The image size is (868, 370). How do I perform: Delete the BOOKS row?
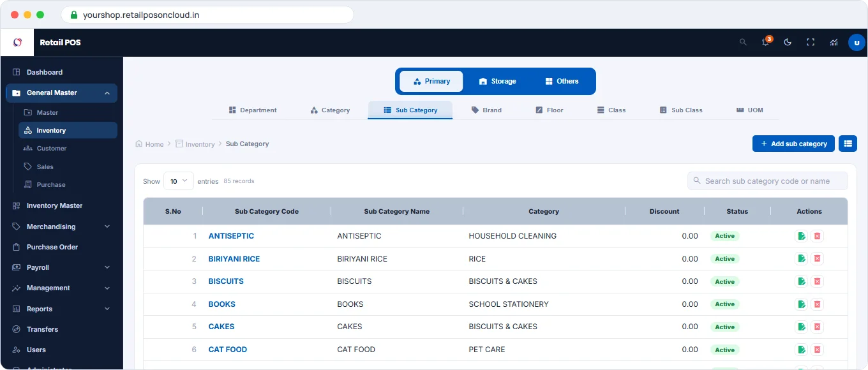click(x=817, y=304)
